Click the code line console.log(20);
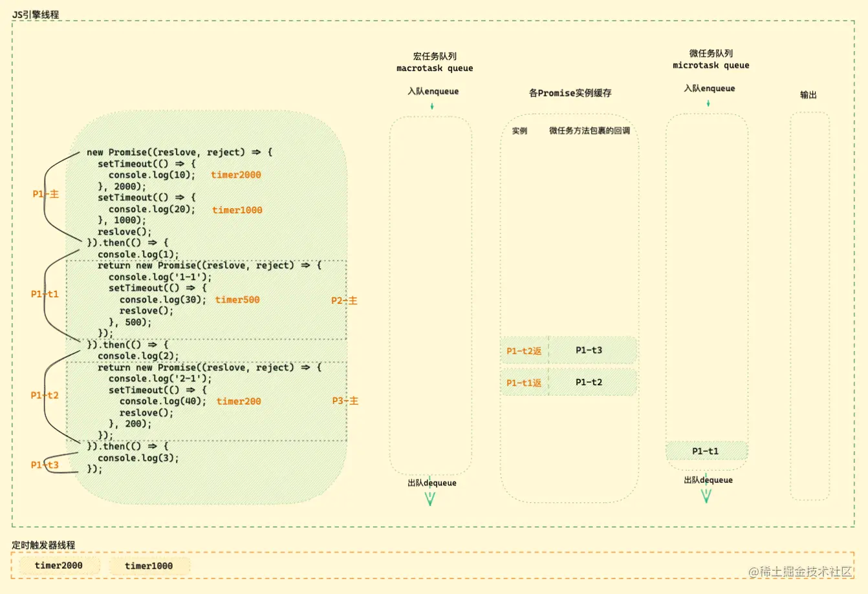The height and width of the screenshot is (594, 868). (x=152, y=209)
